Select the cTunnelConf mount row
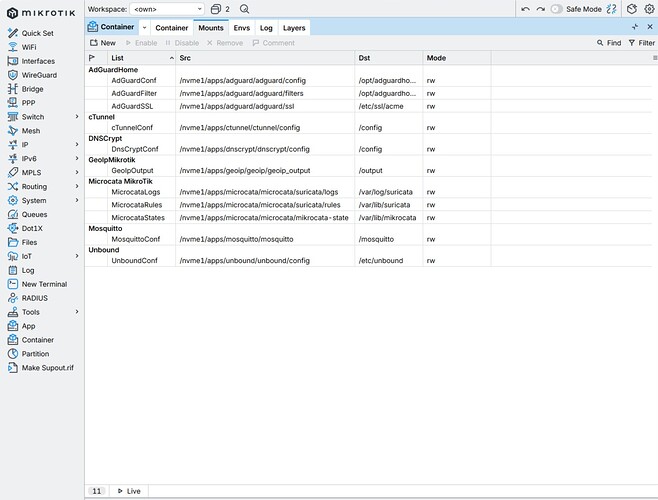Viewport: 658px width, 500px height. tap(368, 128)
